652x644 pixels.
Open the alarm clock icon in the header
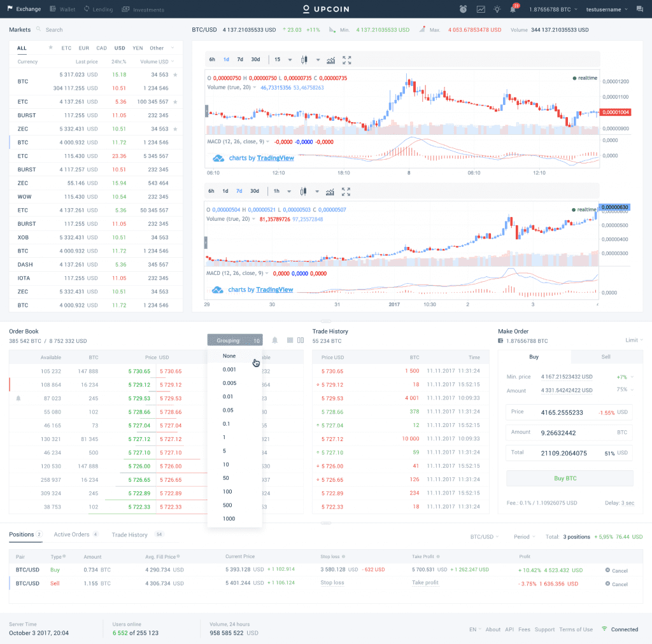[462, 8]
